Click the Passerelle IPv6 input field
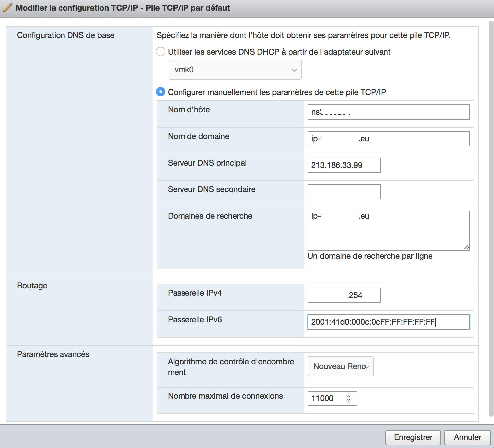Image resolution: width=494 pixels, height=448 pixels. (388, 322)
